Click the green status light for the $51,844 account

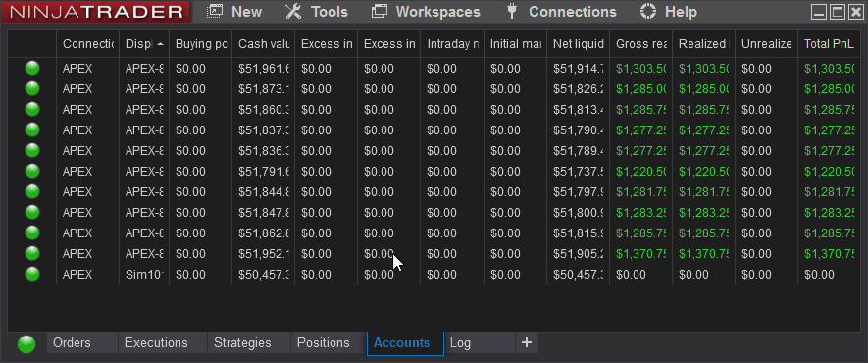click(32, 191)
